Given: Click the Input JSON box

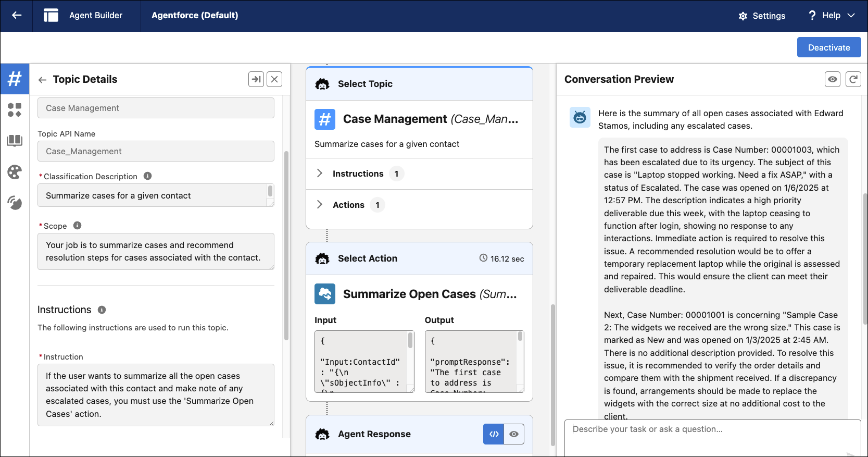Looking at the screenshot, I should point(364,362).
